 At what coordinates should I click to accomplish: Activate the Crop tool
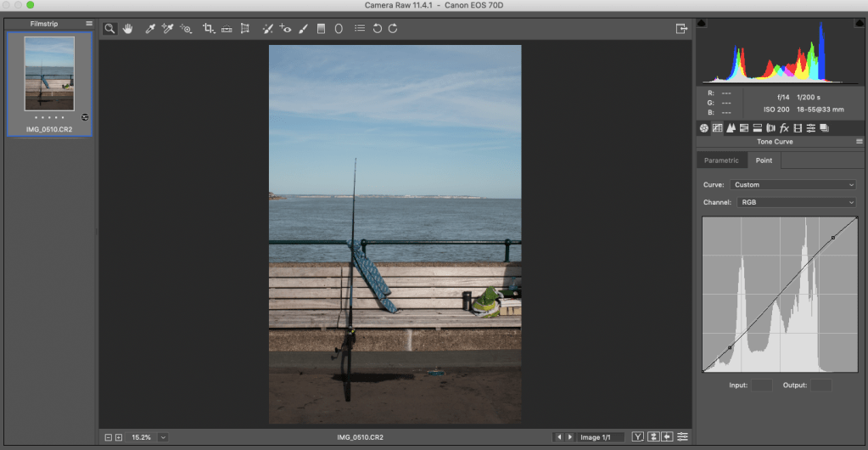[x=208, y=28]
